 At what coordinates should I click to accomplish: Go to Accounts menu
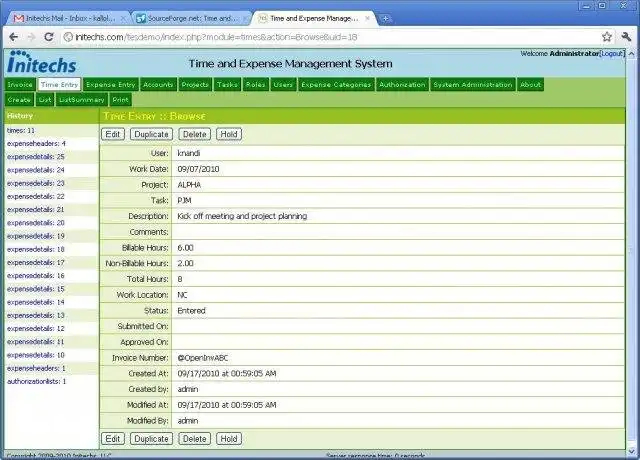pos(158,84)
